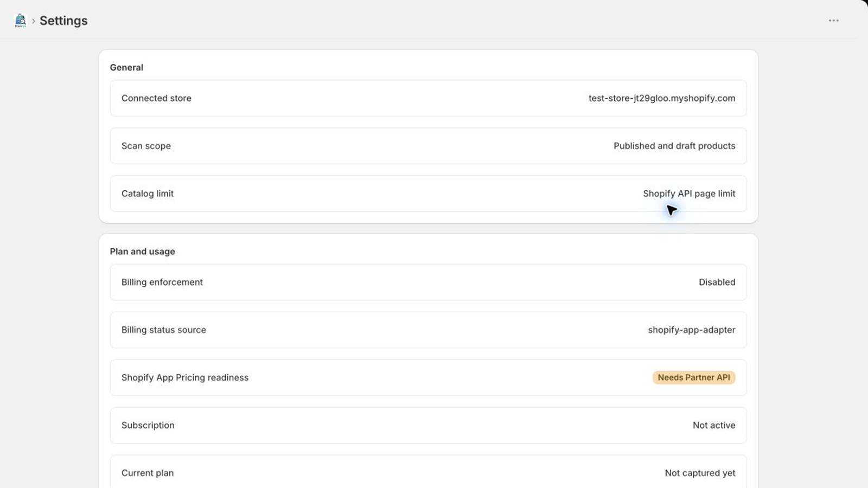This screenshot has width=868, height=488.
Task: Select the Billing enforcement label
Action: (162, 282)
